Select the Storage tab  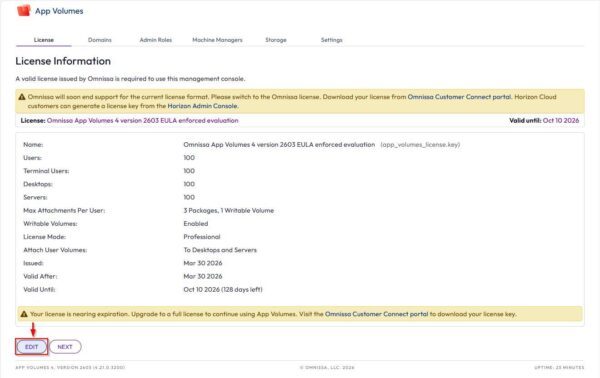tap(276, 40)
